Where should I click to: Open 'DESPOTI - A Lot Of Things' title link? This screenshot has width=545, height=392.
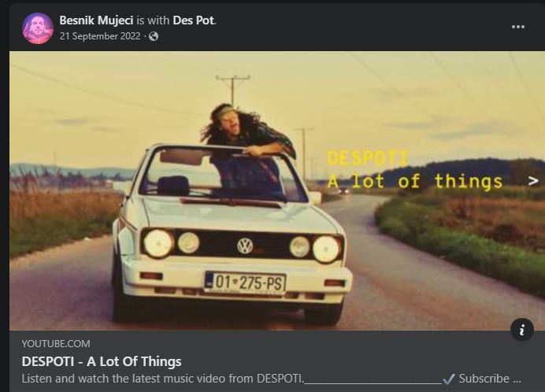point(102,361)
